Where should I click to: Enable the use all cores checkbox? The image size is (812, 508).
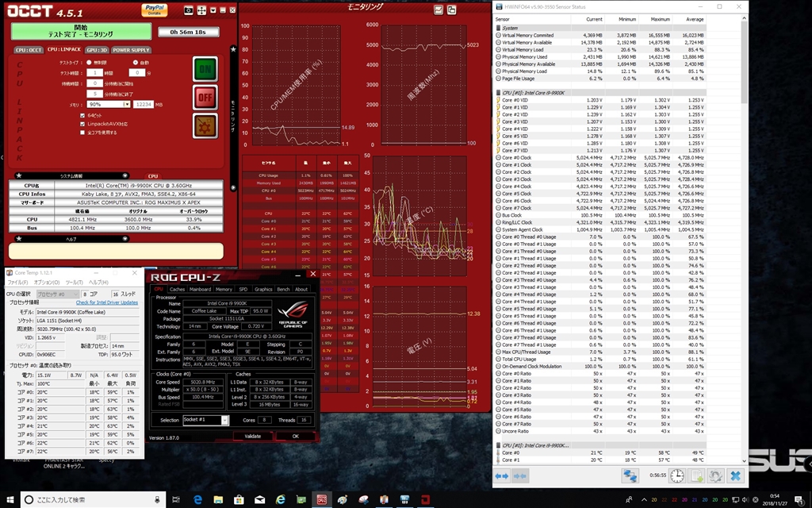coord(82,133)
